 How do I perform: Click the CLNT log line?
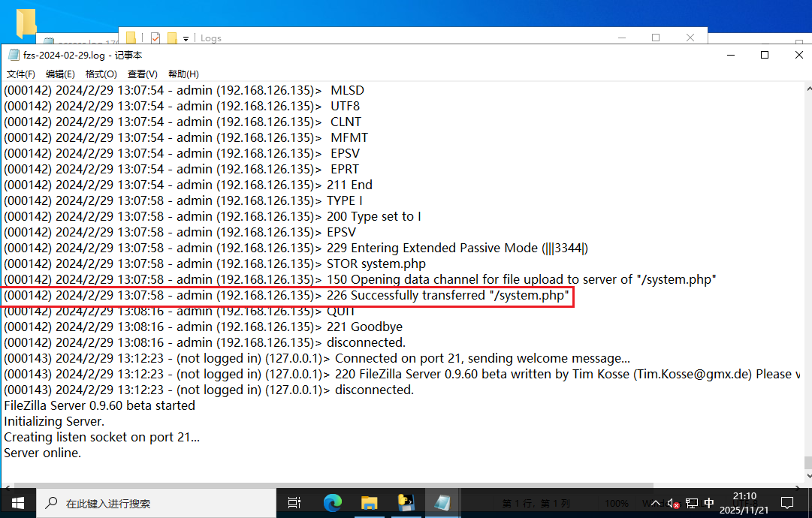(x=183, y=122)
